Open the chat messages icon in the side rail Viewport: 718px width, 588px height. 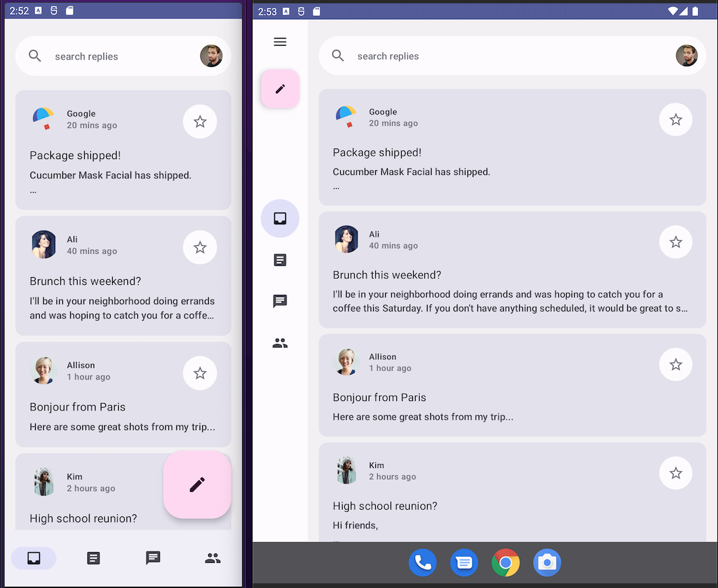(280, 302)
